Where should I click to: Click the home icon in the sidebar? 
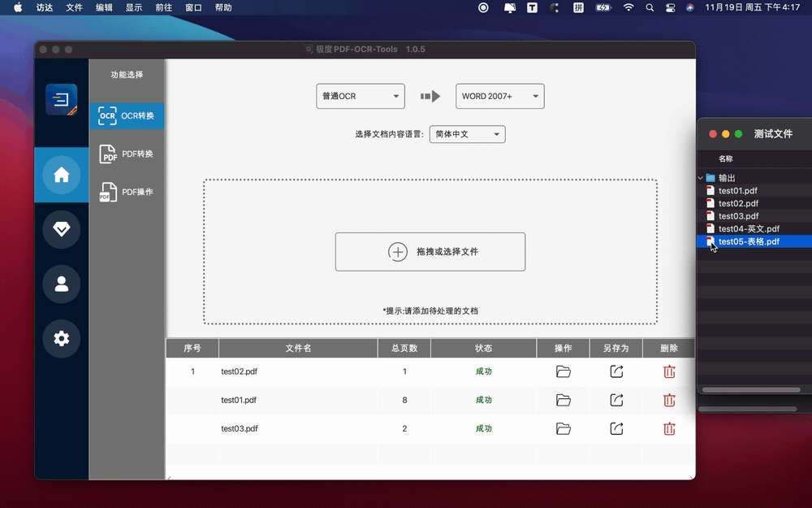tap(61, 175)
